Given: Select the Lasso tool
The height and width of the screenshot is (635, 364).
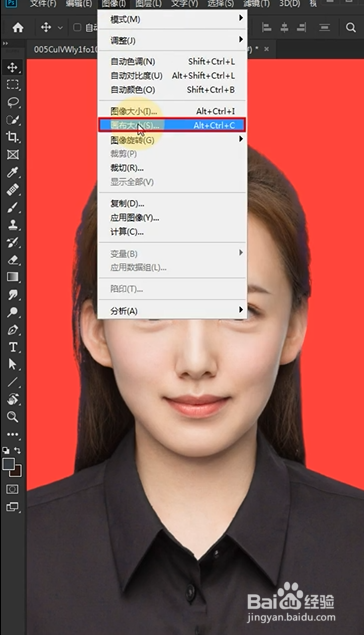Looking at the screenshot, I should pyautogui.click(x=13, y=102).
